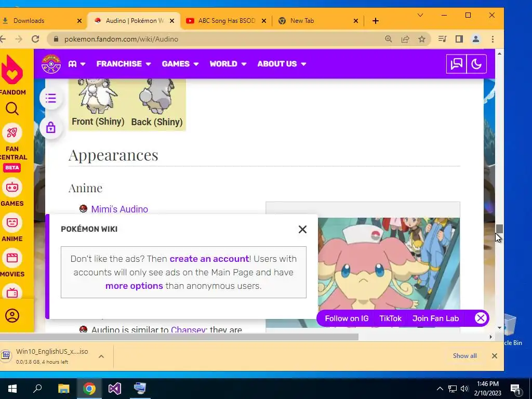Expand the ABOUT US dropdown menu
Viewport: 532px width, 399px height.
pyautogui.click(x=282, y=64)
